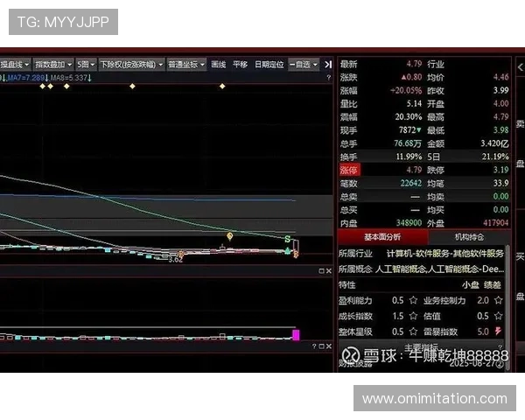525x420 pixels.
Task: Toggle the 平移 pan mode
Action: [240, 64]
